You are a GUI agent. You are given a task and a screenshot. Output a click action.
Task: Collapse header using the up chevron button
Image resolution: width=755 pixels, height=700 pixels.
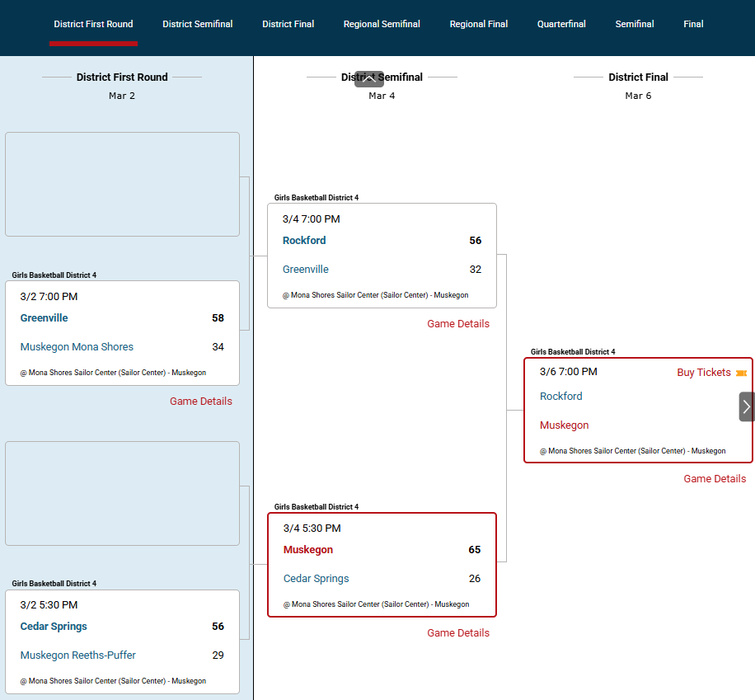point(369,79)
